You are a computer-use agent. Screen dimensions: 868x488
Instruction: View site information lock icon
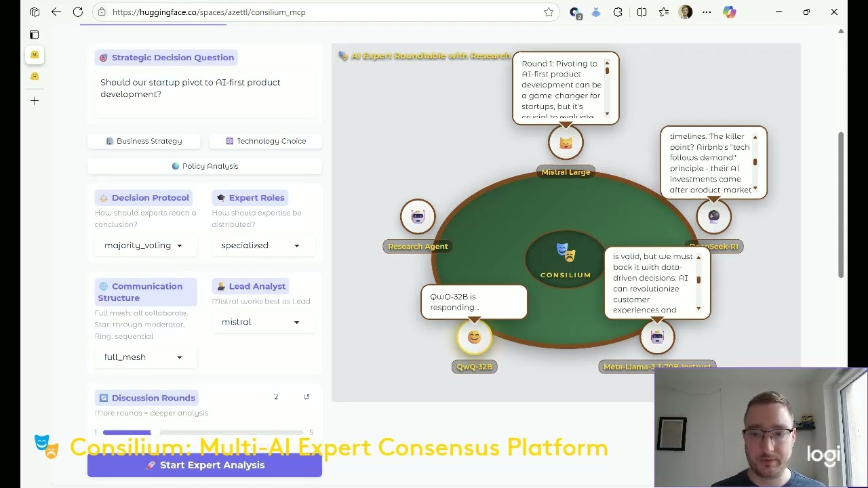coord(101,12)
